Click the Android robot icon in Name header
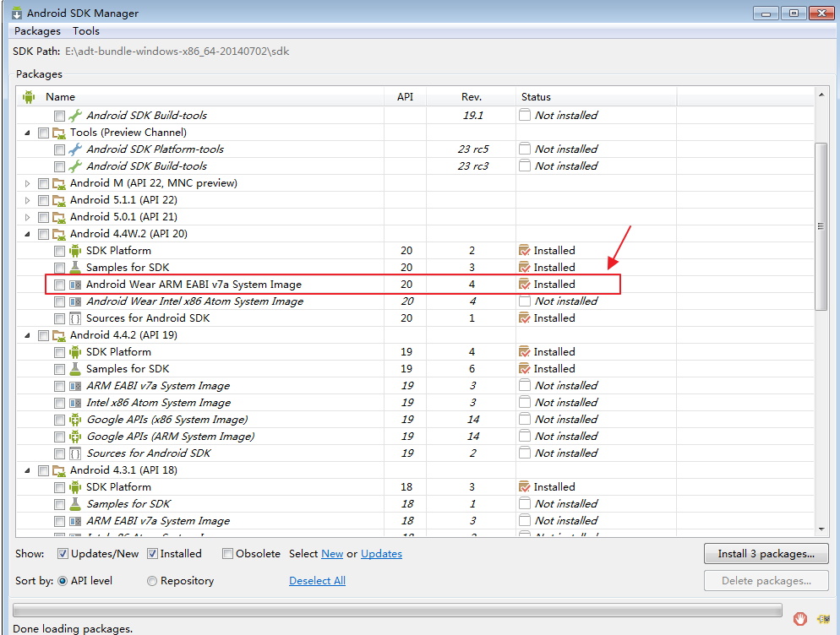This screenshot has width=840, height=635. 29,97
